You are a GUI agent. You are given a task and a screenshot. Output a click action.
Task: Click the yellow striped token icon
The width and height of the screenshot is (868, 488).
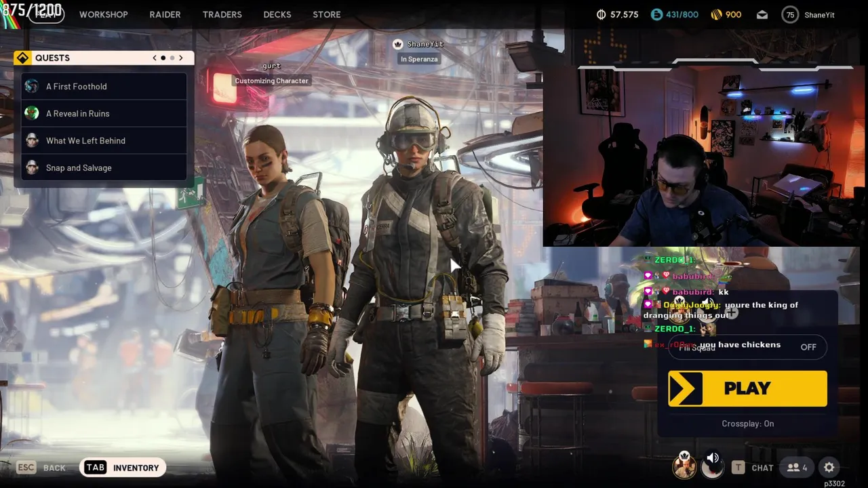click(716, 14)
